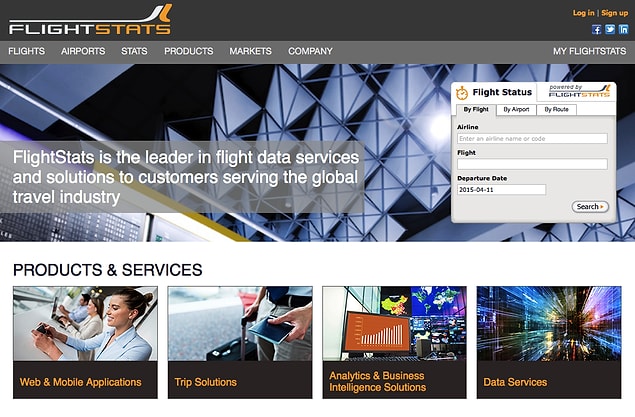This screenshot has height=417, width=635.
Task: Switch to the By Airport tab
Action: click(516, 110)
